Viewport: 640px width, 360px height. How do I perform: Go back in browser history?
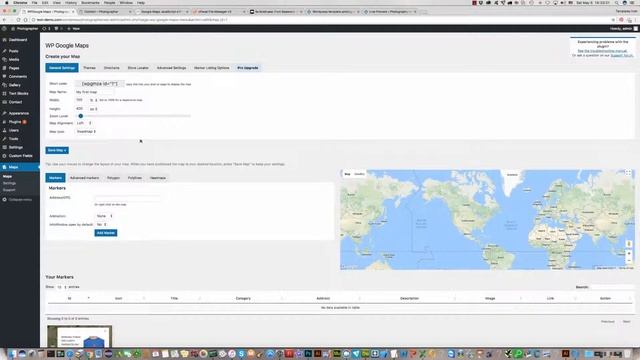(x=4, y=20)
